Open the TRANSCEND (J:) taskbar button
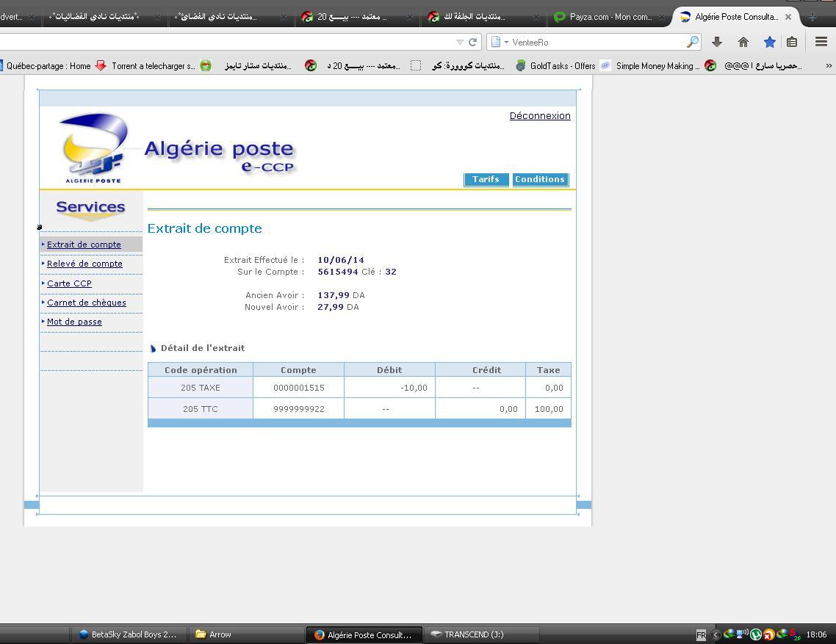Image resolution: width=836 pixels, height=644 pixels. click(x=481, y=634)
